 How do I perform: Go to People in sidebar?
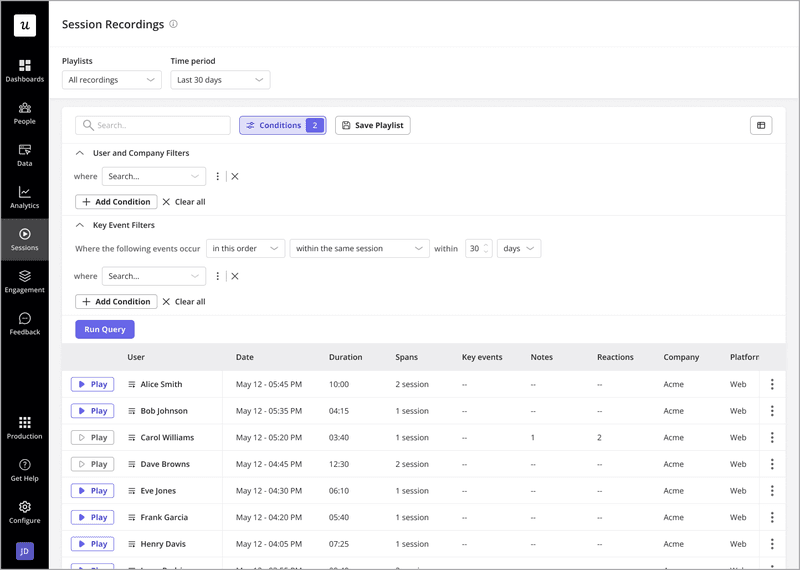(x=24, y=113)
